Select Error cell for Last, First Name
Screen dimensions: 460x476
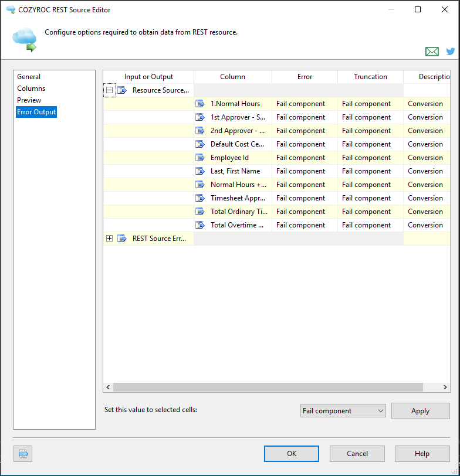pos(305,171)
